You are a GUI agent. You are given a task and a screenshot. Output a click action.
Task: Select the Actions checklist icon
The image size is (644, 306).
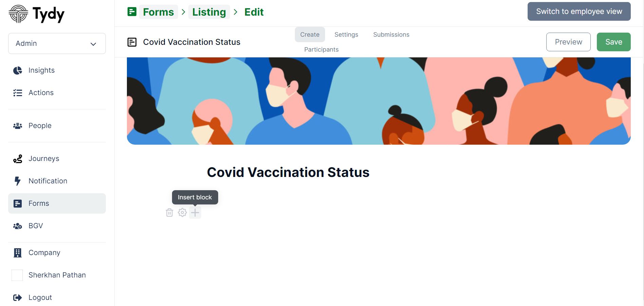click(18, 93)
